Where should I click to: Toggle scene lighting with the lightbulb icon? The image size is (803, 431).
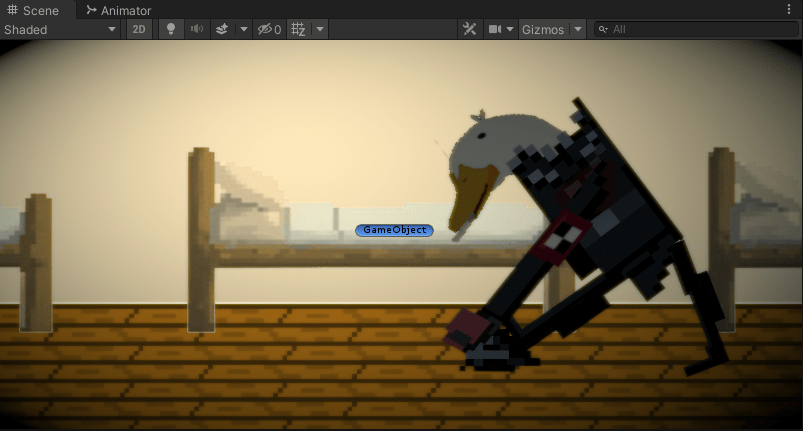coord(171,29)
